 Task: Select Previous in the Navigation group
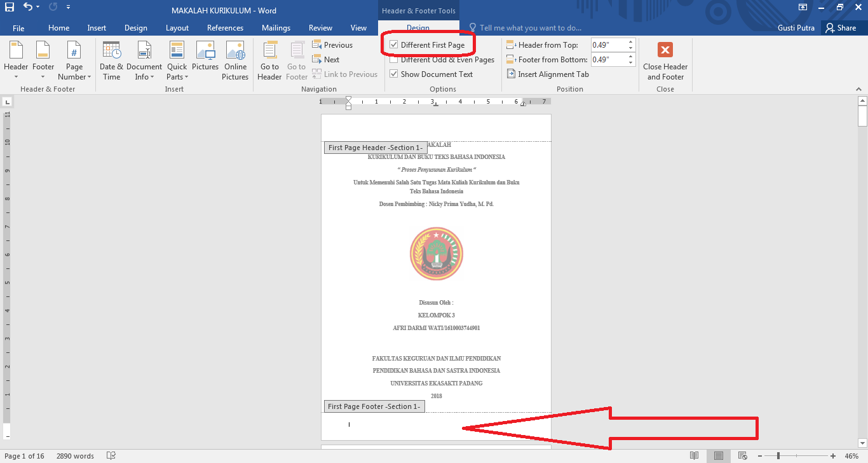(x=333, y=45)
